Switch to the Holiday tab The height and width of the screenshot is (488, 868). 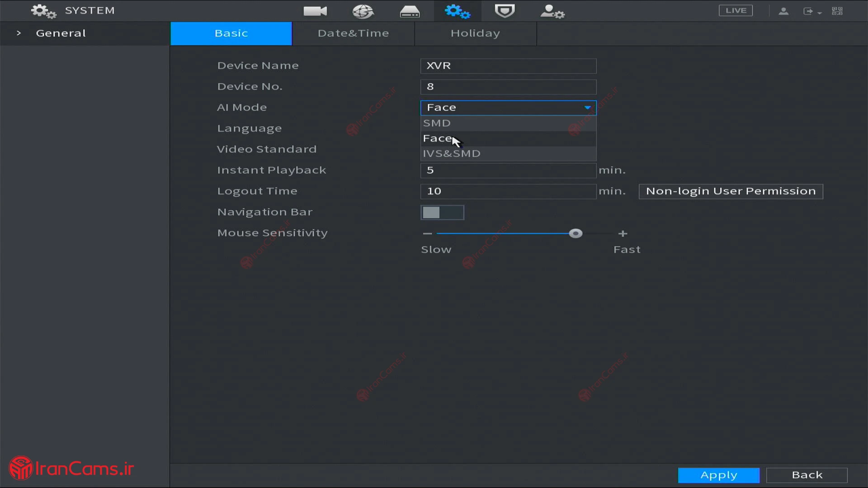(x=475, y=33)
